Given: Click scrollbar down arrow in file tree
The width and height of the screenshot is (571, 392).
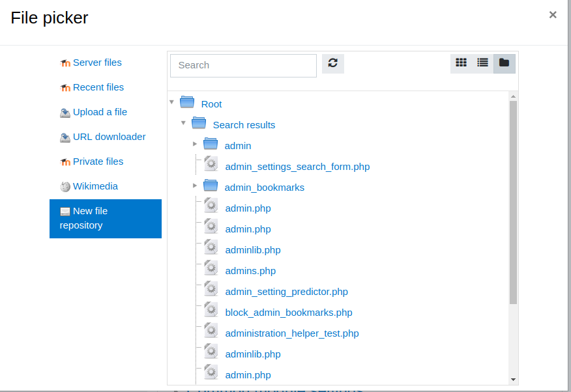Looking at the screenshot, I should click(513, 379).
